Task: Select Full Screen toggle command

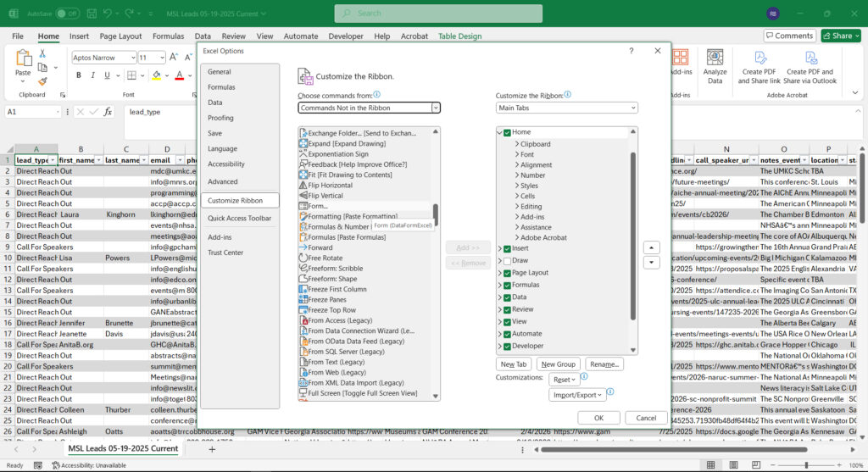Action: 362,393
